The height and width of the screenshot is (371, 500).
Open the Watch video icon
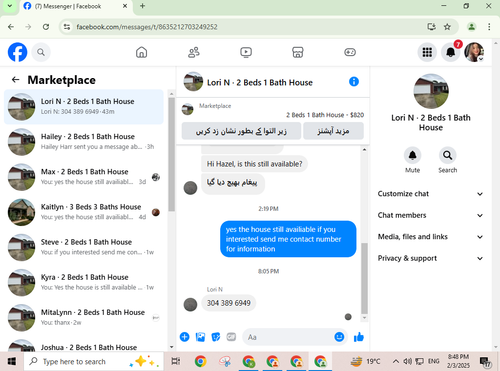click(x=246, y=52)
